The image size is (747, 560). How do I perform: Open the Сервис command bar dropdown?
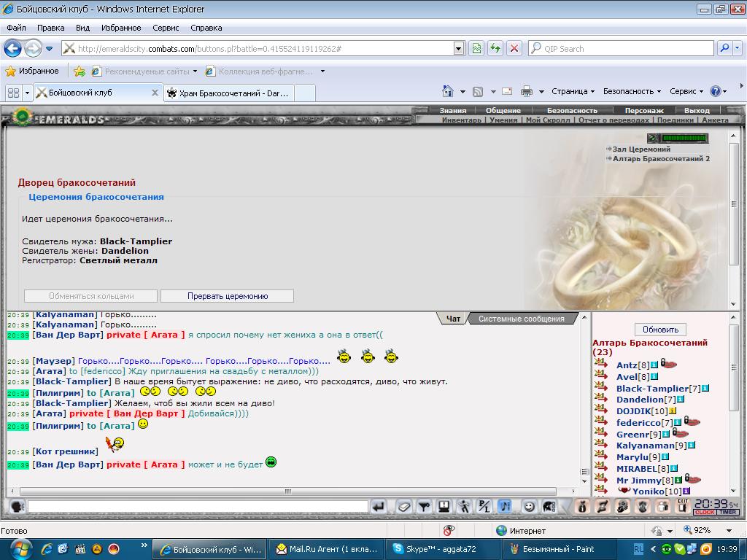point(686,91)
